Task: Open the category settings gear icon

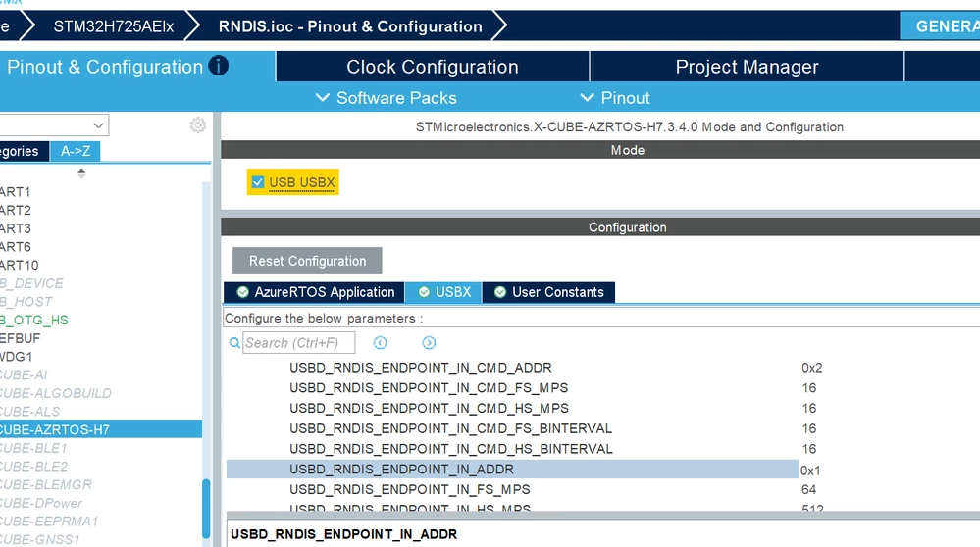Action: [x=198, y=125]
